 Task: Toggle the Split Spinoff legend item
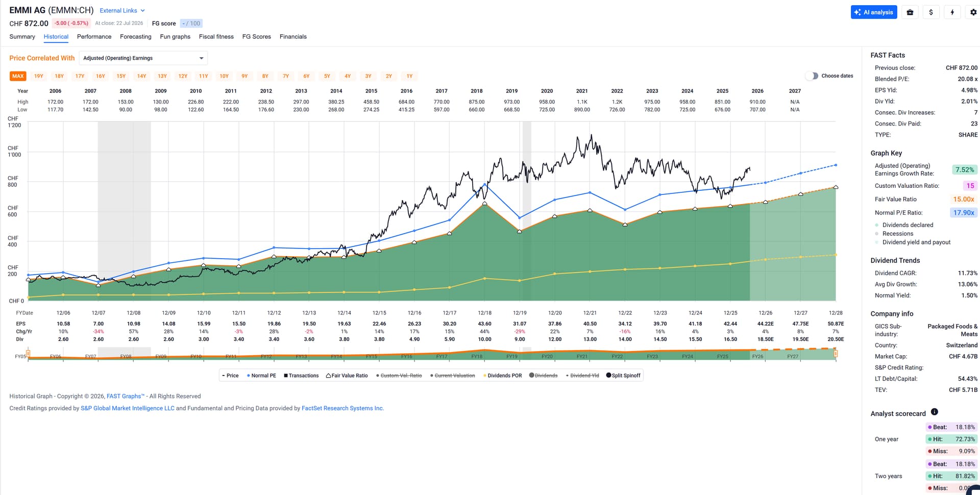click(623, 376)
